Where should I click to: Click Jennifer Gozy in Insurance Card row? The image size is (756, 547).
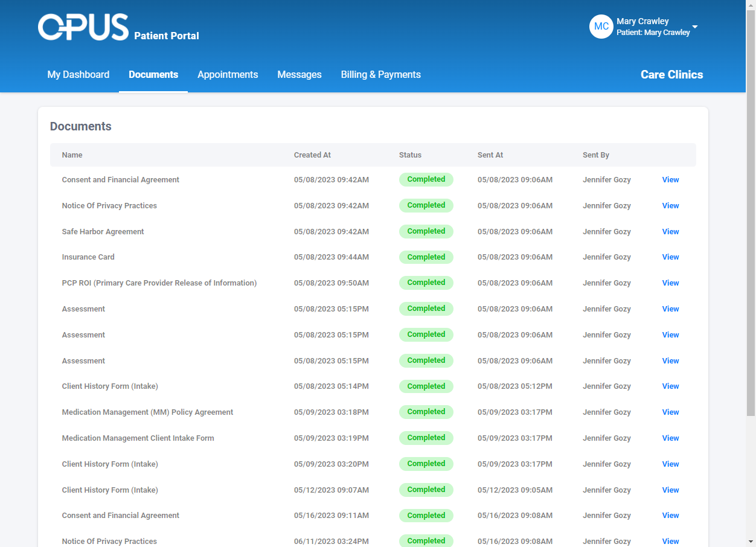pyautogui.click(x=607, y=257)
